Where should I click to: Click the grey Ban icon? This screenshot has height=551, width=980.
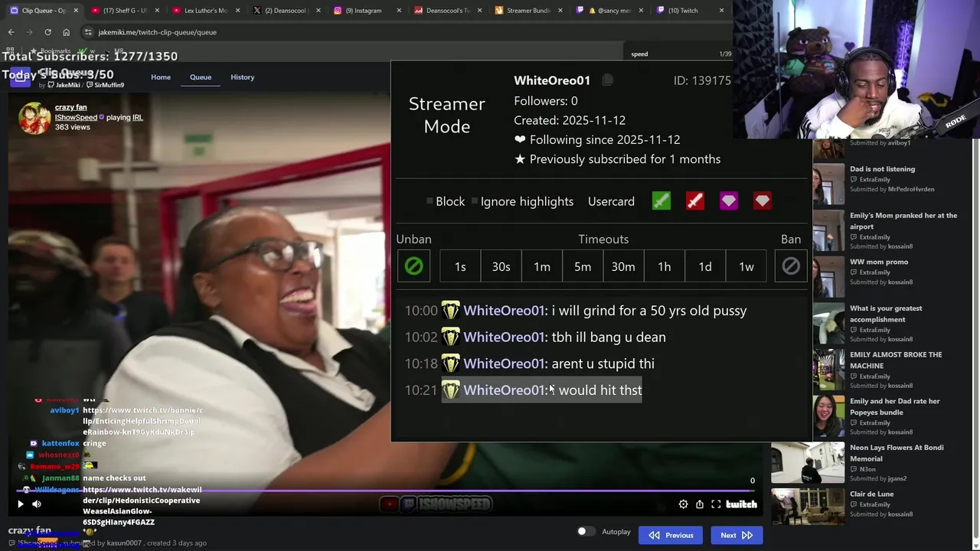point(791,266)
